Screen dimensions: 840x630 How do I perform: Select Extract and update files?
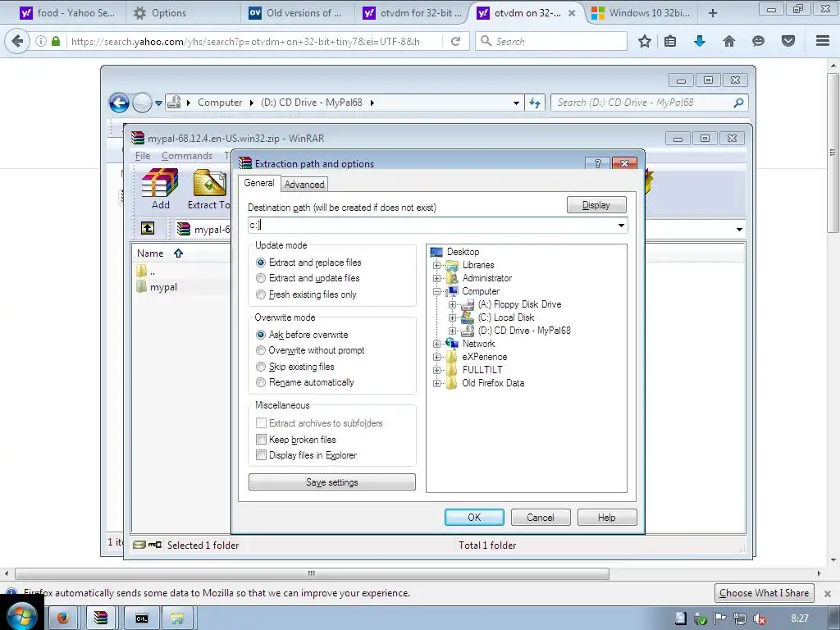pos(261,278)
